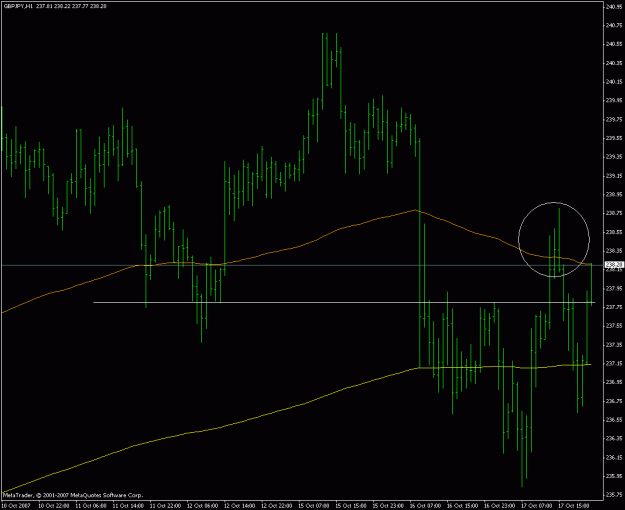
Task: Click the 10 Oct 2007 time label
Action: 15,506
